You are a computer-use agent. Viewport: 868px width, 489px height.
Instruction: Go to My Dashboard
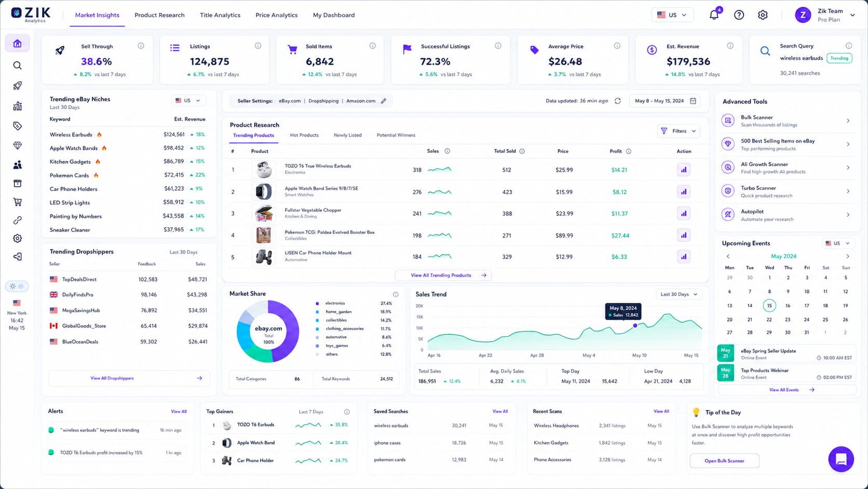point(334,15)
